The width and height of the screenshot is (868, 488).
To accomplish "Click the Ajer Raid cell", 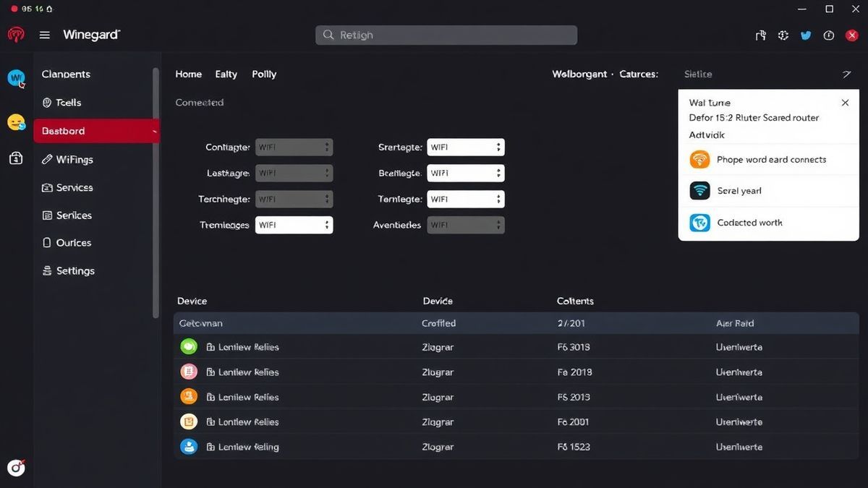I will (735, 323).
